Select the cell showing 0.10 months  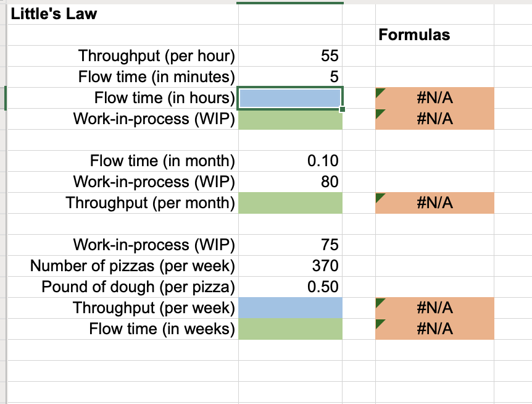tap(290, 161)
